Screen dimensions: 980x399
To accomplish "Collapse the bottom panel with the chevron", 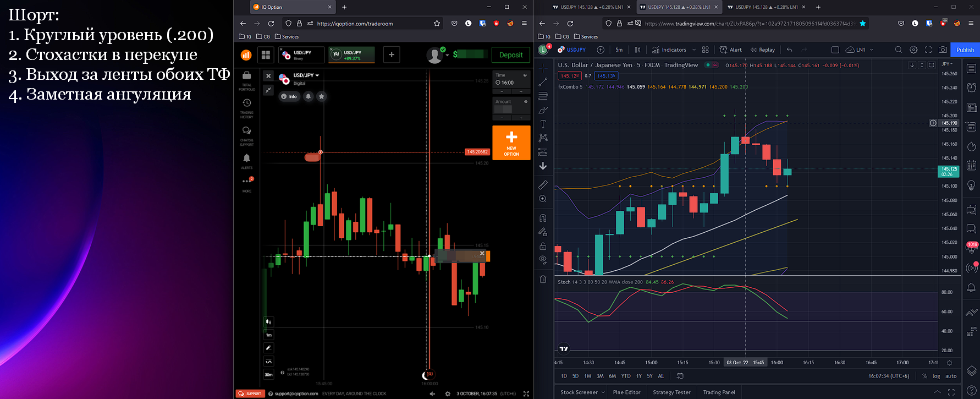I will (937, 392).
